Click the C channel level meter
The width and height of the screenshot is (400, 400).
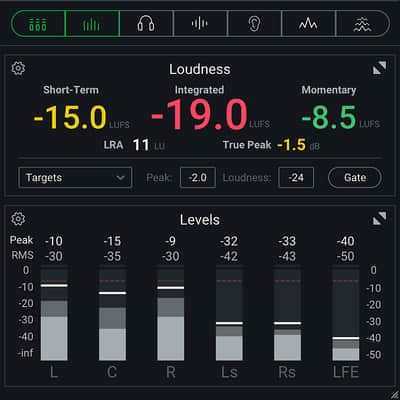(x=112, y=313)
